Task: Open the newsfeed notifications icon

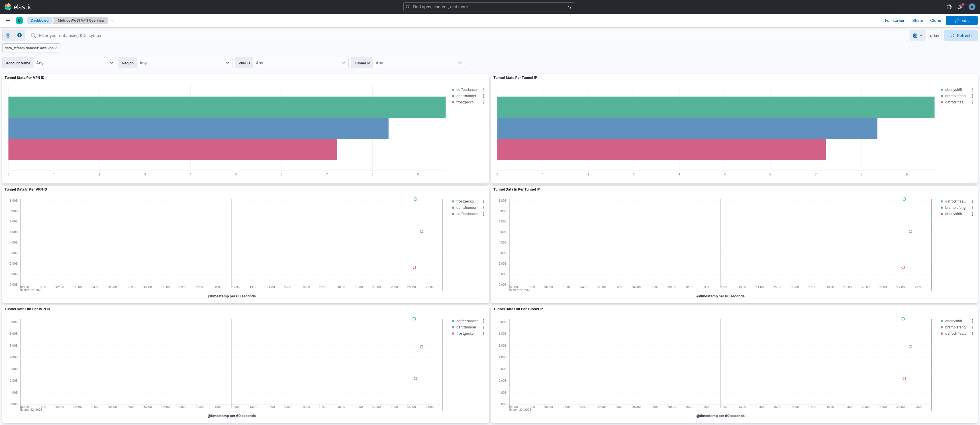Action: tap(960, 7)
